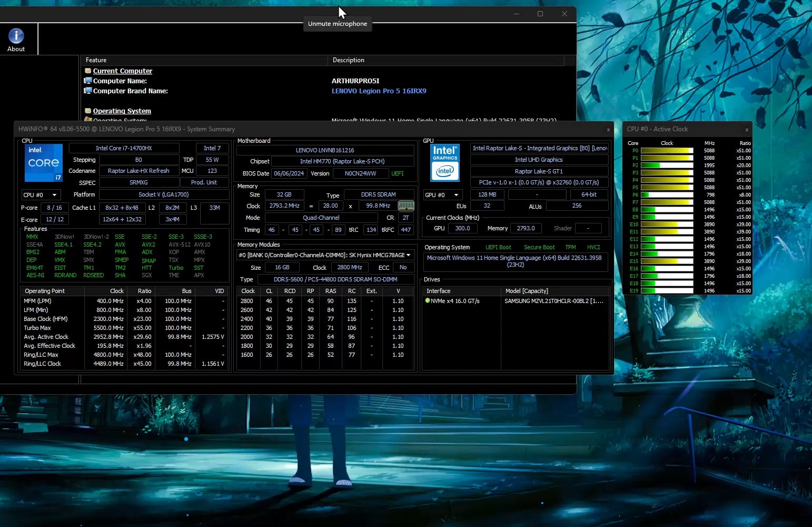Click the folder icon beside Operating System heading
The height and width of the screenshot is (527, 812).
coord(88,111)
